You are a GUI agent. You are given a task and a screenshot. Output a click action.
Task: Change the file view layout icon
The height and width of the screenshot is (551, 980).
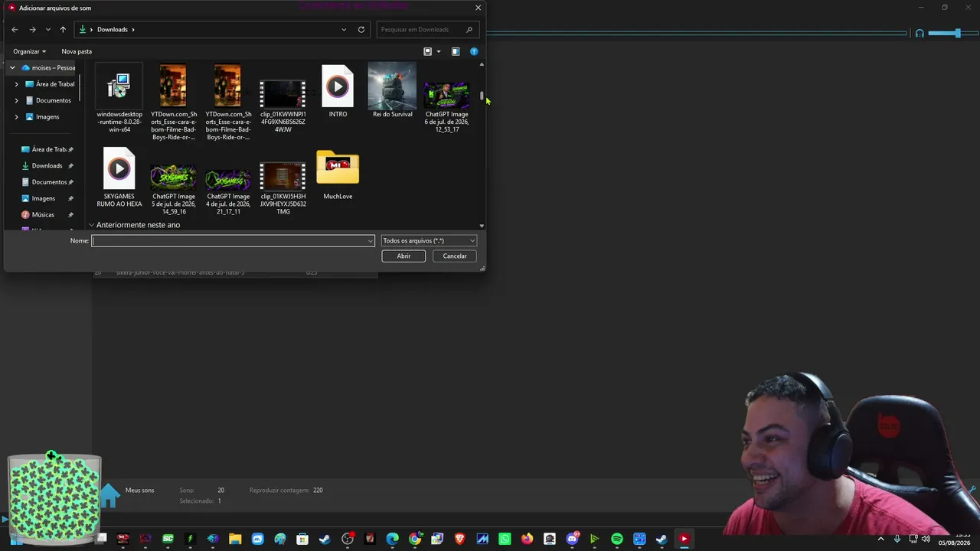428,51
